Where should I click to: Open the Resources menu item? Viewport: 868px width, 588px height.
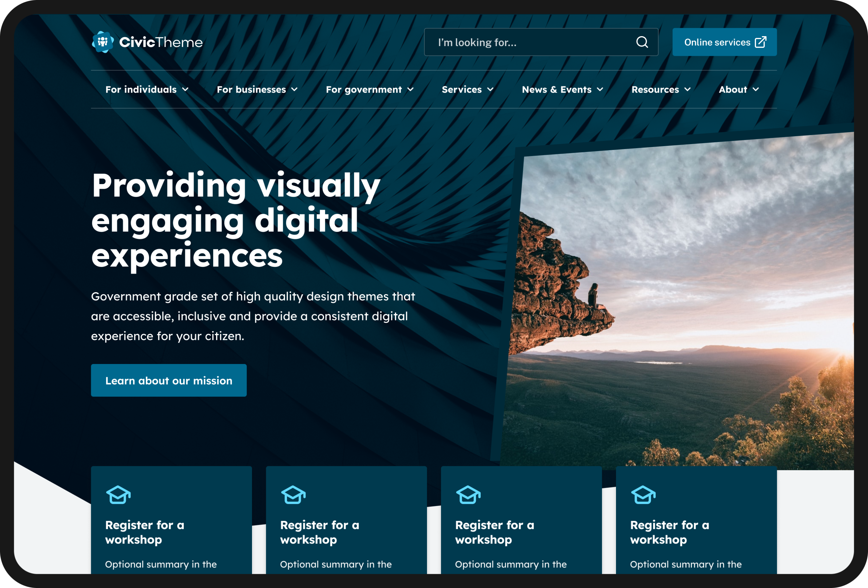(x=655, y=90)
